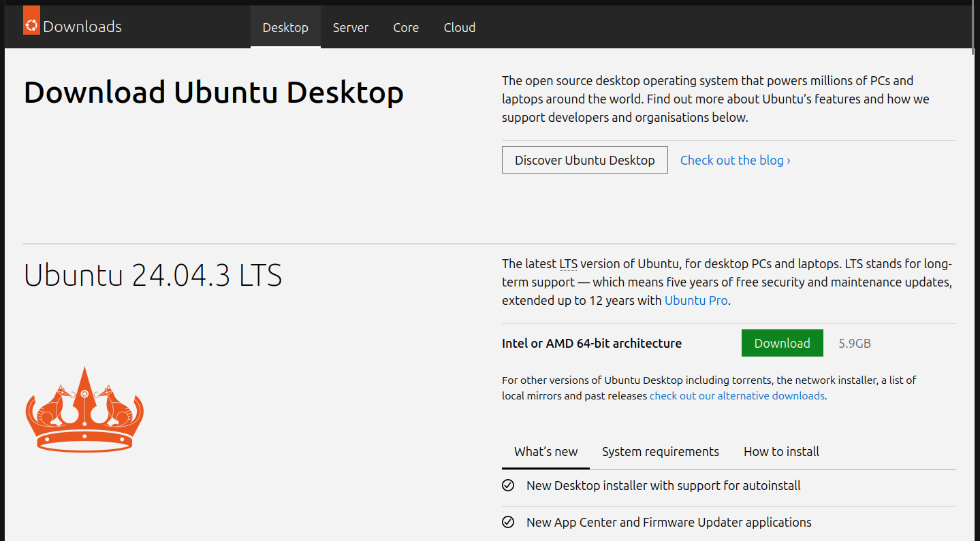Click the Ubuntu logo icon in the header
The image size is (980, 541).
pos(31,26)
